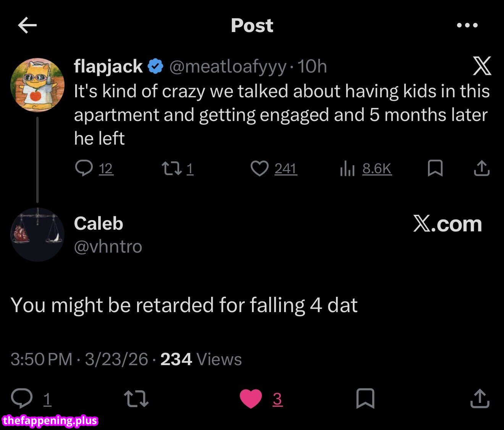Open the @meatloafyyy handle link

pos(228,66)
